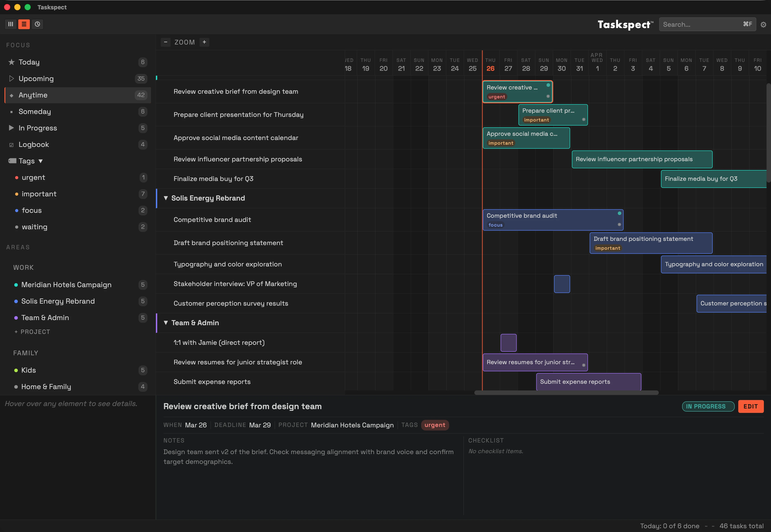Open the timeline clock view icon
Image resolution: width=771 pixels, height=532 pixels.
tap(37, 24)
